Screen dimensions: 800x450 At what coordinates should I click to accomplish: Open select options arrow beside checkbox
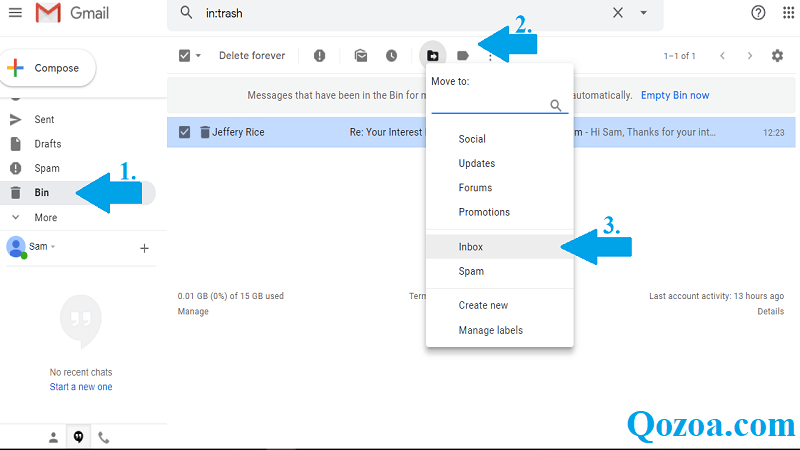point(198,56)
